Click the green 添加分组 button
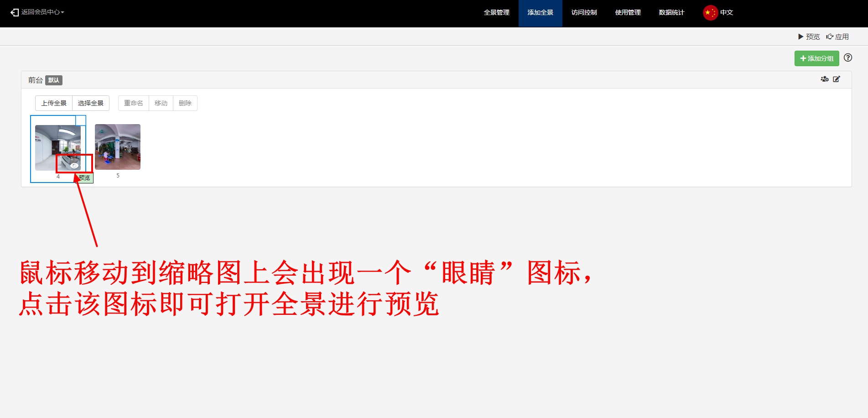This screenshot has width=868, height=418. pyautogui.click(x=816, y=58)
